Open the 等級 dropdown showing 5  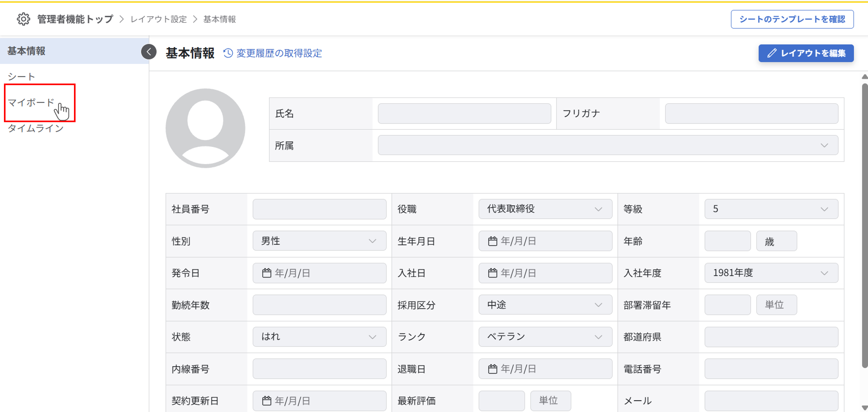[x=771, y=209]
